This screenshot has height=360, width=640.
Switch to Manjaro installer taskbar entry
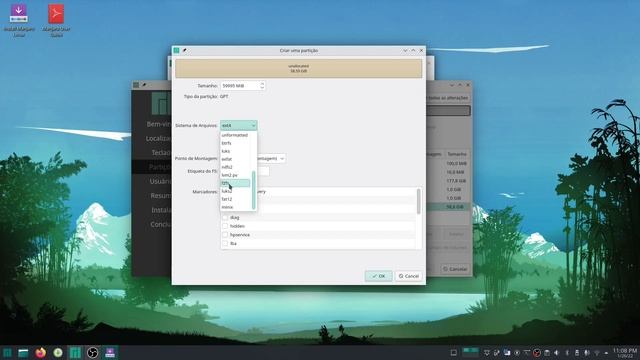pos(75,353)
